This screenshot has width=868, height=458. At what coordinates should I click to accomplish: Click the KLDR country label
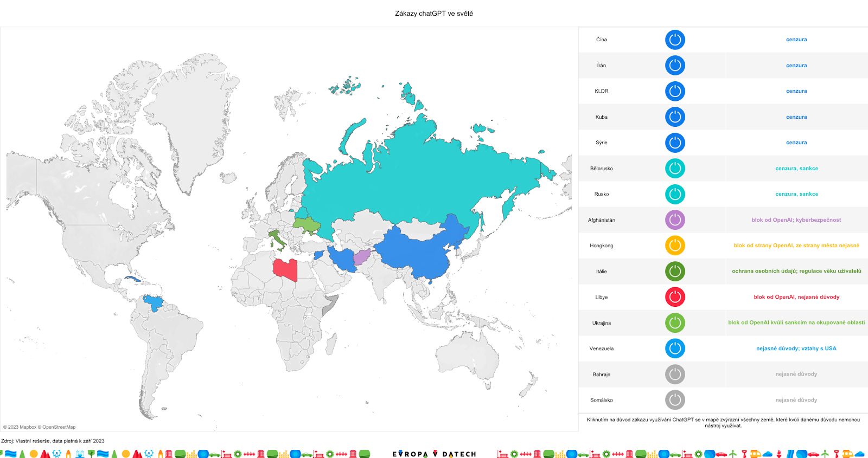click(602, 91)
